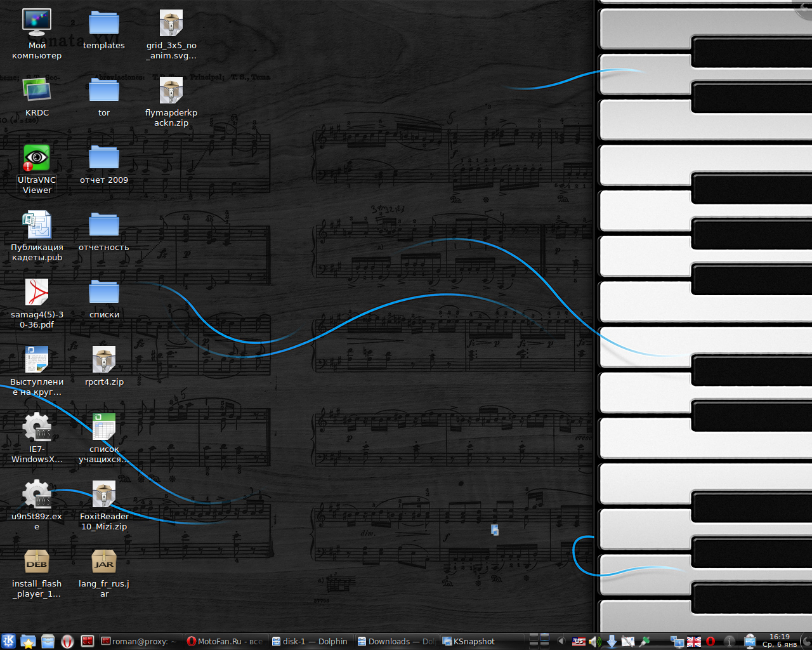Open the clock showing 16:19
Viewport: 812px width, 650px height.
tap(780, 641)
